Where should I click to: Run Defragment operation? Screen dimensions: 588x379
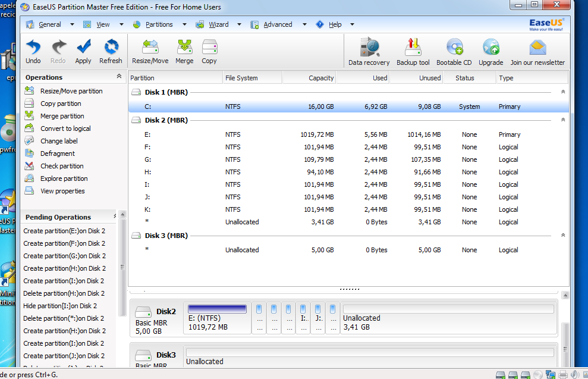58,154
